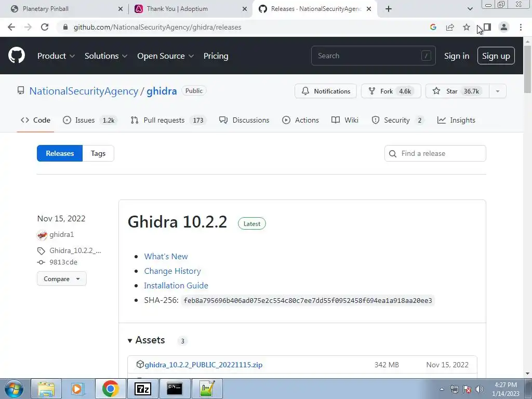Open the Windows Start menu
This screenshot has width=532, height=399.
pyautogui.click(x=14, y=389)
